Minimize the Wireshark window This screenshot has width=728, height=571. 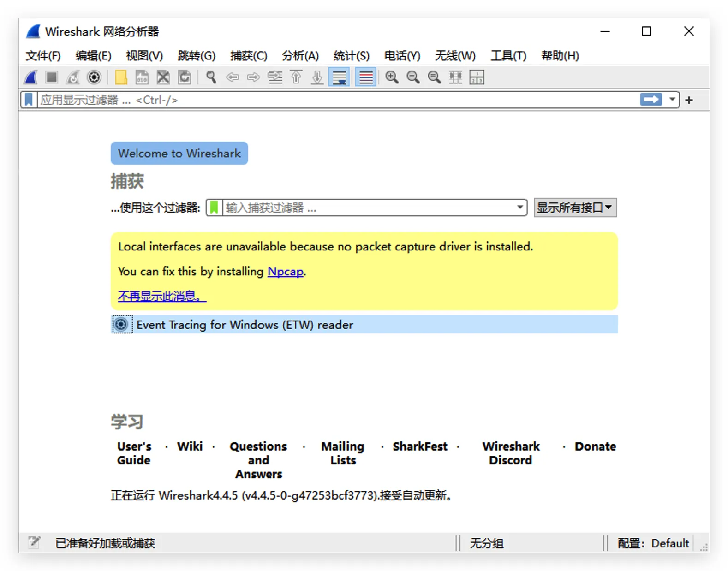(605, 31)
